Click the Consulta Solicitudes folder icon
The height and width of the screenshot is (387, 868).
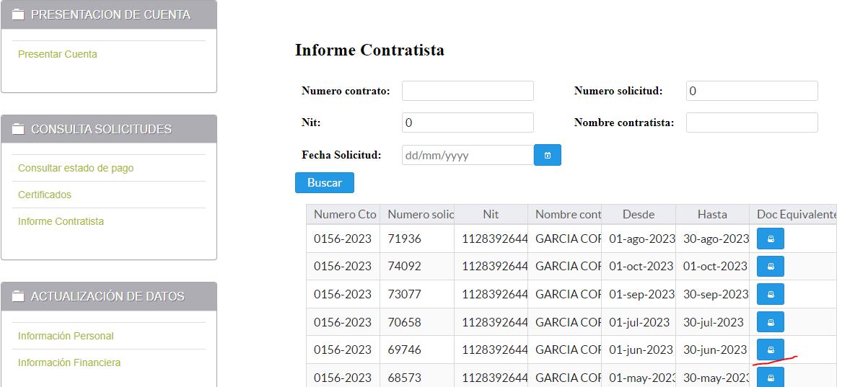pyautogui.click(x=19, y=130)
